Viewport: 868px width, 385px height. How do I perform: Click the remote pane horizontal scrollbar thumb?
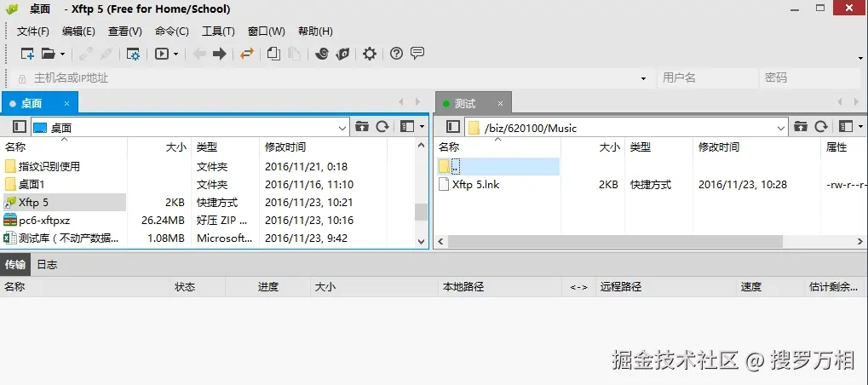point(615,242)
